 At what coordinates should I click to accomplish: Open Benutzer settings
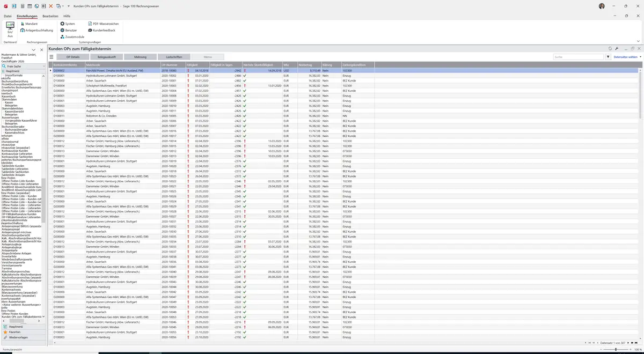[x=69, y=30]
